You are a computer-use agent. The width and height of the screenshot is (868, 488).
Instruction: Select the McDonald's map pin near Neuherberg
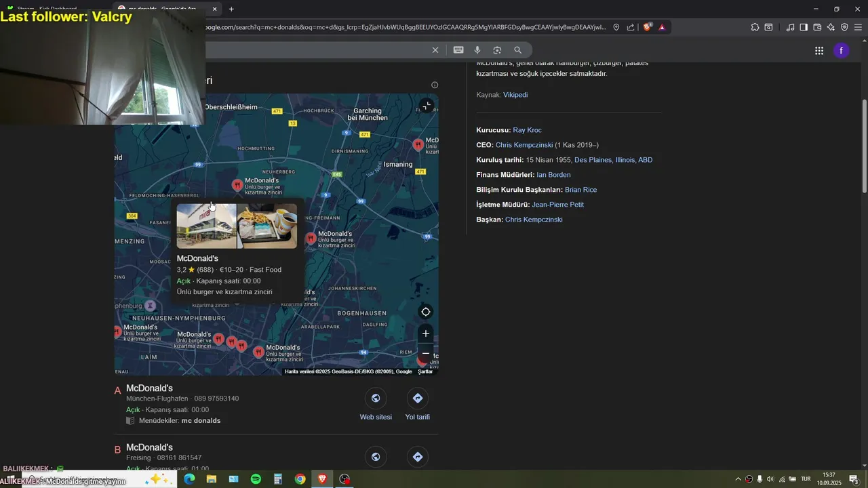237,185
